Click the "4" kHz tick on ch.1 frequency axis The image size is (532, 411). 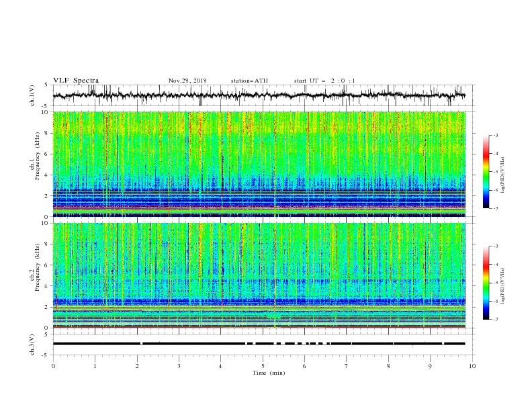(46, 175)
